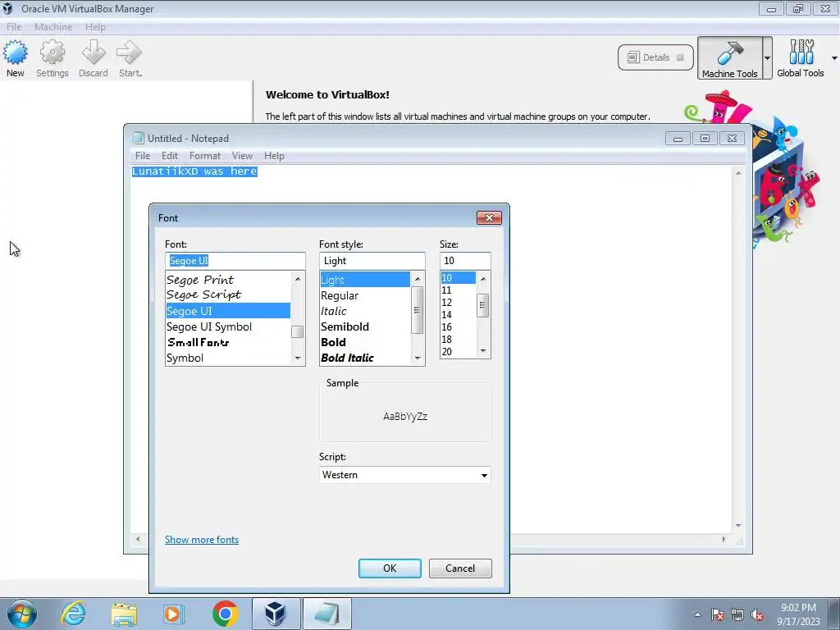The image size is (840, 630).
Task: Select font size 16
Action: [x=458, y=327]
